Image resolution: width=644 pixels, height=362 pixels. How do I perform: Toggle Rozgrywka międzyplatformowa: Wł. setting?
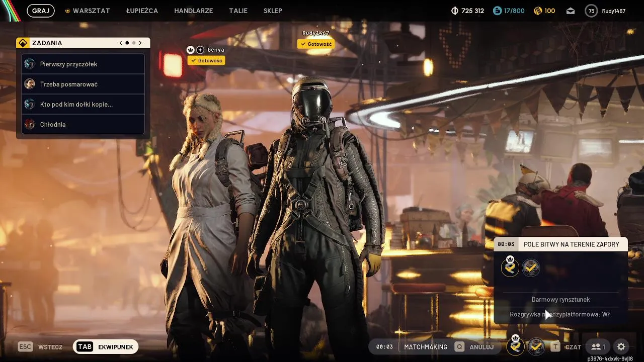(x=560, y=314)
